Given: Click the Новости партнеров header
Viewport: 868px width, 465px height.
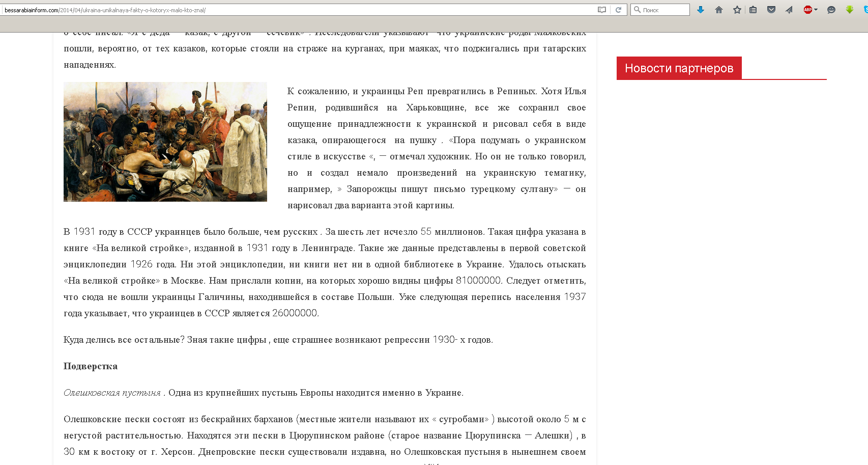Looking at the screenshot, I should [x=679, y=68].
